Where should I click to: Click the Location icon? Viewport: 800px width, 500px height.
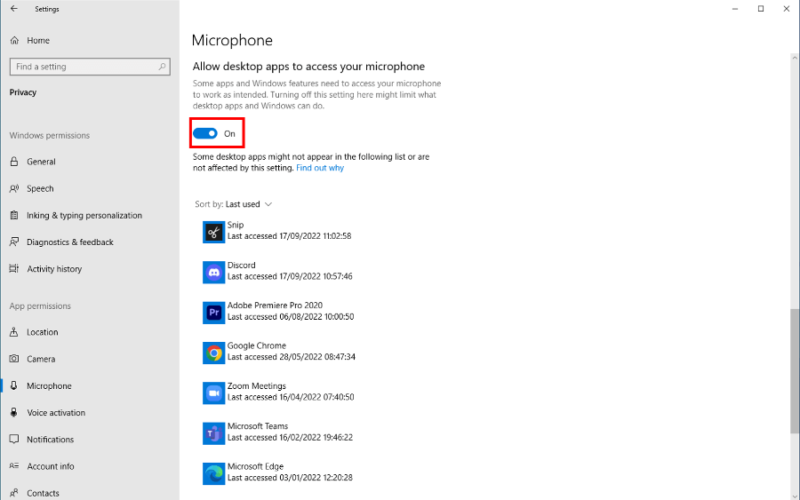tap(14, 332)
